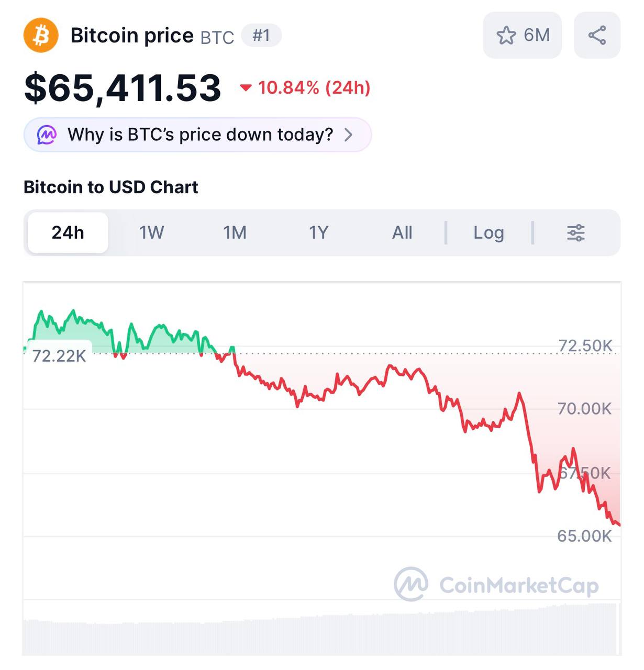Click the volume bars below the chart

320,633
